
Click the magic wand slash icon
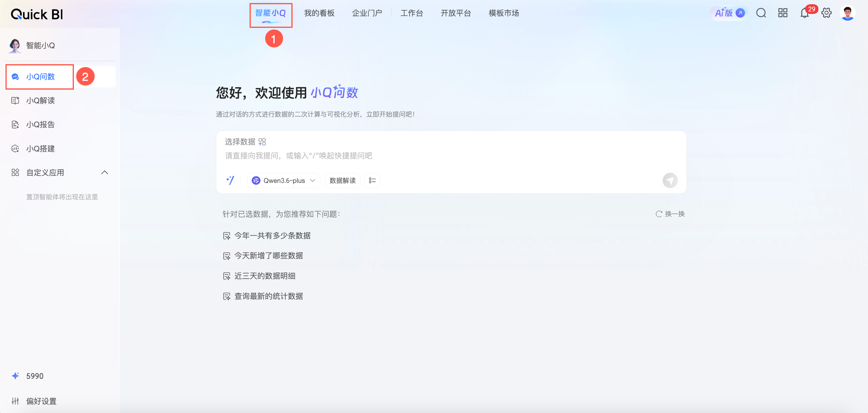[230, 180]
